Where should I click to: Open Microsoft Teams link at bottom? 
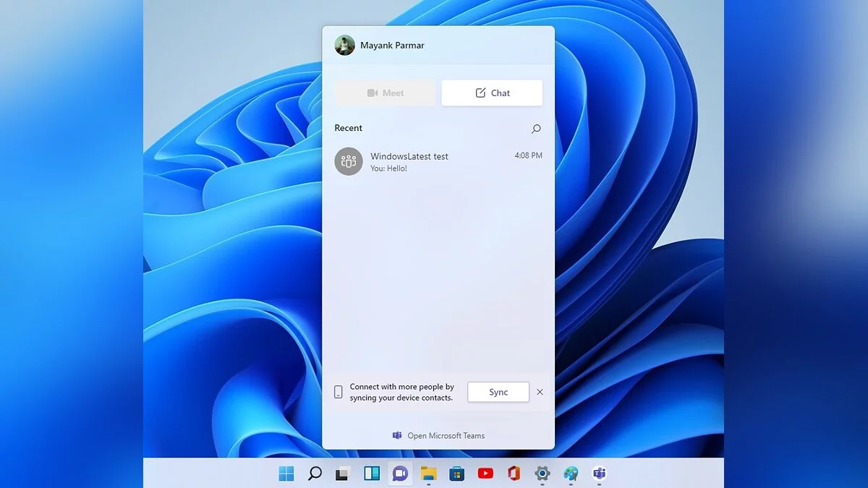(438, 435)
